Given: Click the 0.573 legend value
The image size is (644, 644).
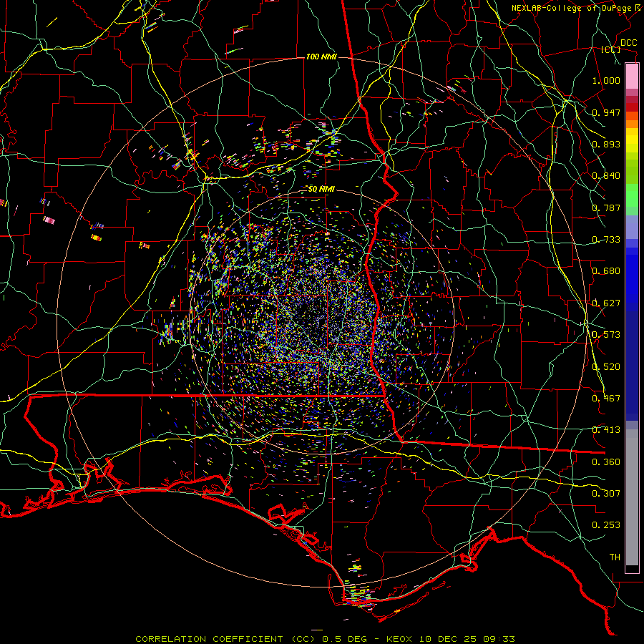Looking at the screenshot, I should 606,335.
